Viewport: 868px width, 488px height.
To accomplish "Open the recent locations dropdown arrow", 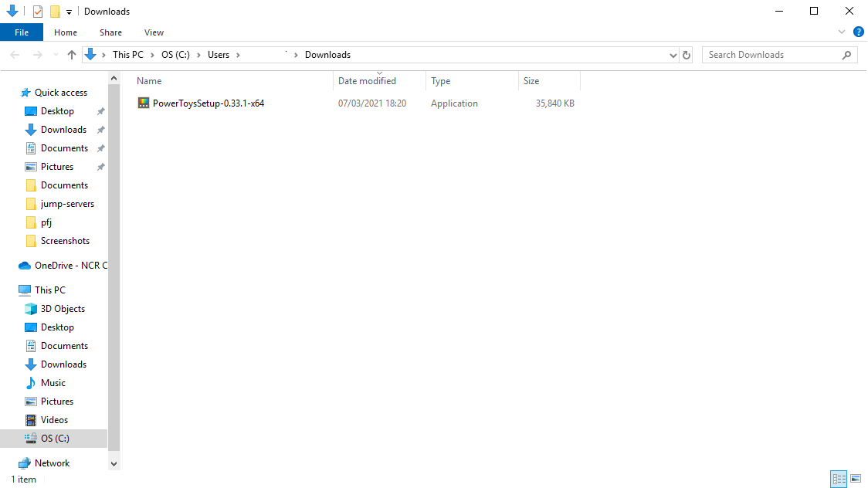I will tap(56, 55).
